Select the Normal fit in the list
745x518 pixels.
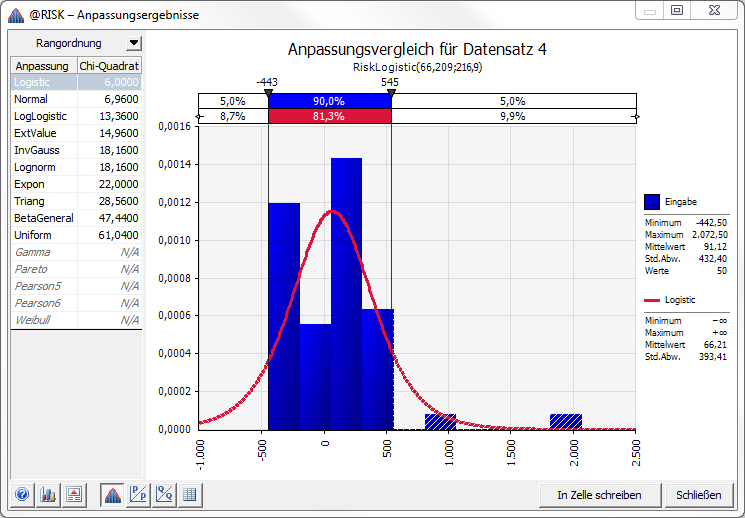click(76, 99)
